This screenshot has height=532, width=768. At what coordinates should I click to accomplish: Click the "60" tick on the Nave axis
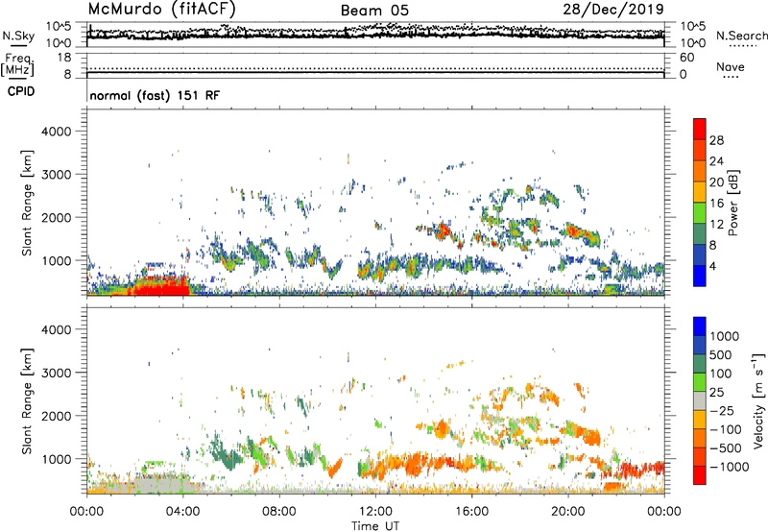pyautogui.click(x=686, y=58)
